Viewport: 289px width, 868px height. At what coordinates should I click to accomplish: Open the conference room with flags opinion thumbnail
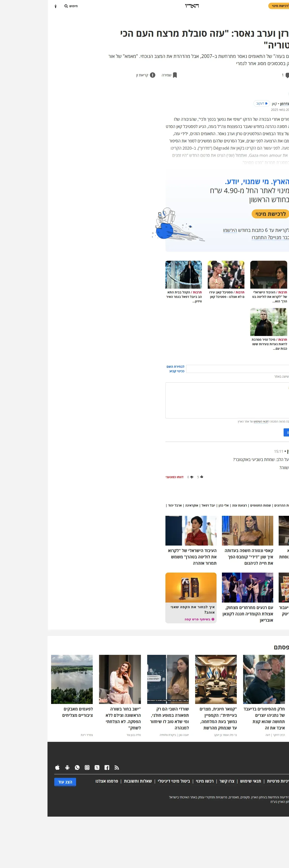pos(216,679)
